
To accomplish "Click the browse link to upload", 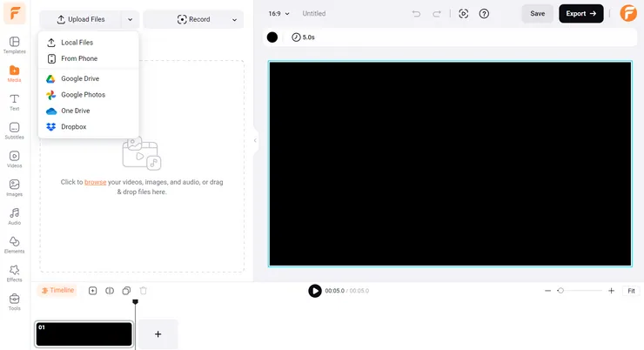I will pyautogui.click(x=96, y=182).
